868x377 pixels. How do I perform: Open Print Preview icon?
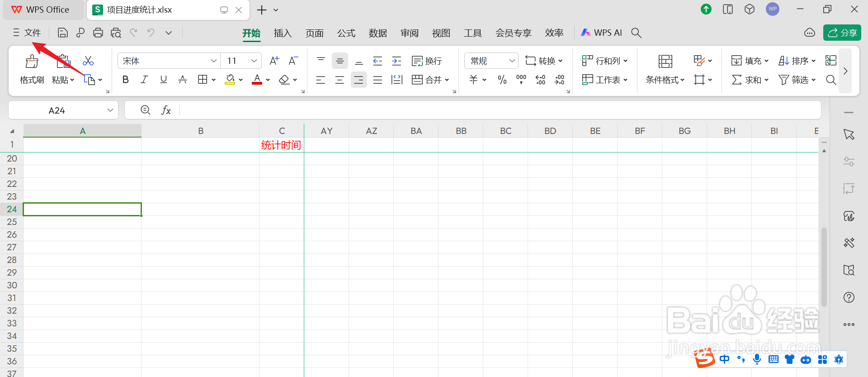116,33
